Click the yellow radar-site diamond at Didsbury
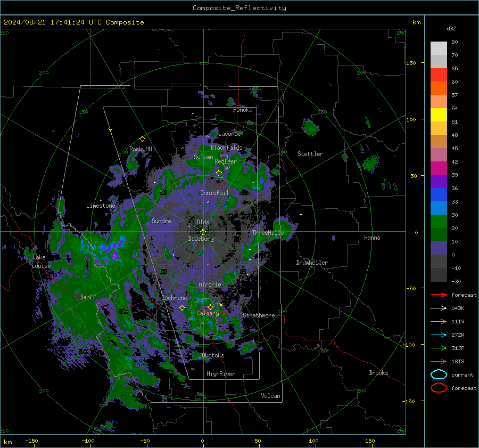This screenshot has width=479, height=448. [x=203, y=232]
